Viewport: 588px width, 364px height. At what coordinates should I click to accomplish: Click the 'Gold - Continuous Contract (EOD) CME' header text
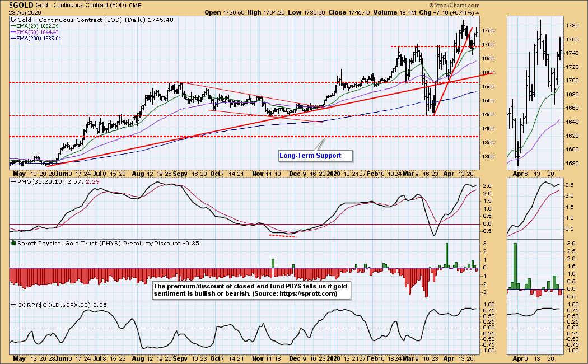coord(88,5)
